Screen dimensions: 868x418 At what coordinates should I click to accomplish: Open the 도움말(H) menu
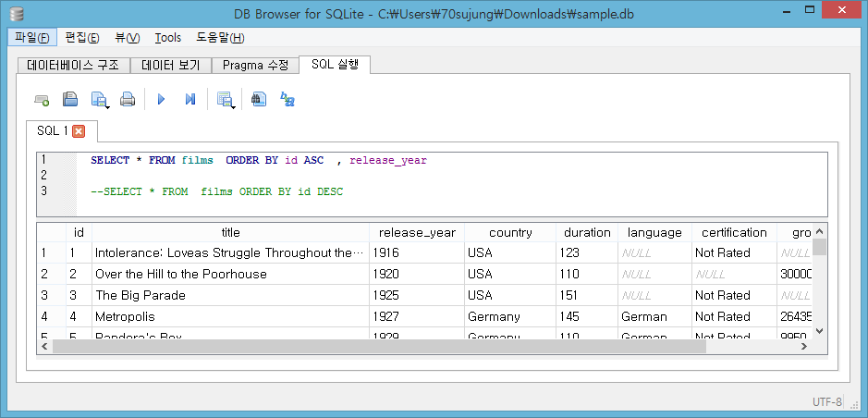coord(220,38)
